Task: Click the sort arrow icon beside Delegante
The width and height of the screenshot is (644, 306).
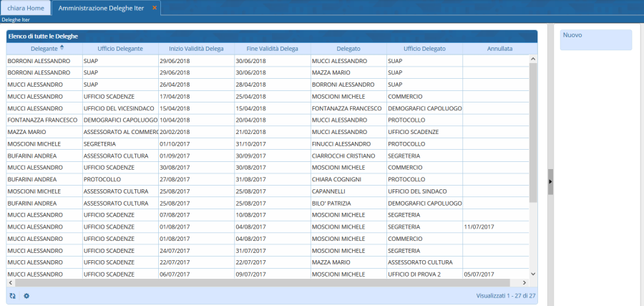Action: 62,47
